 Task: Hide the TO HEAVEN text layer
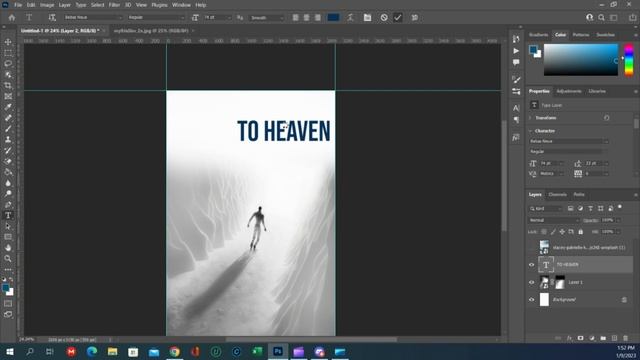click(x=531, y=264)
